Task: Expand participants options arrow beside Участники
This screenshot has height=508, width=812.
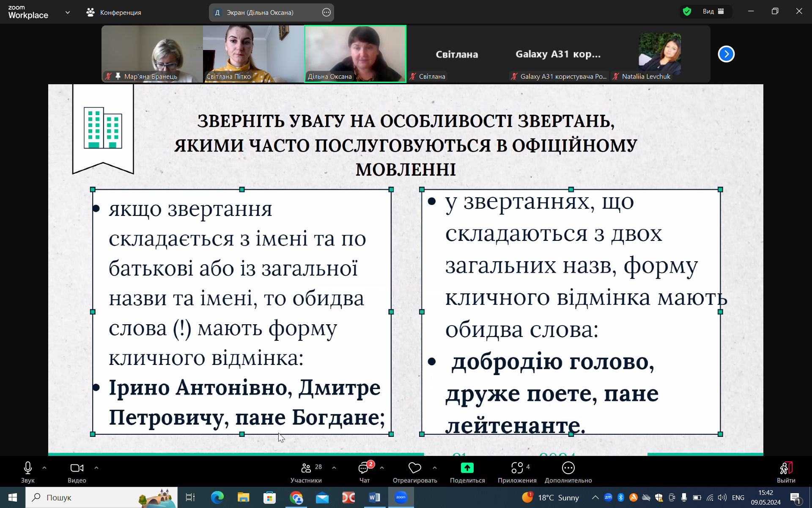Action: pyautogui.click(x=334, y=468)
